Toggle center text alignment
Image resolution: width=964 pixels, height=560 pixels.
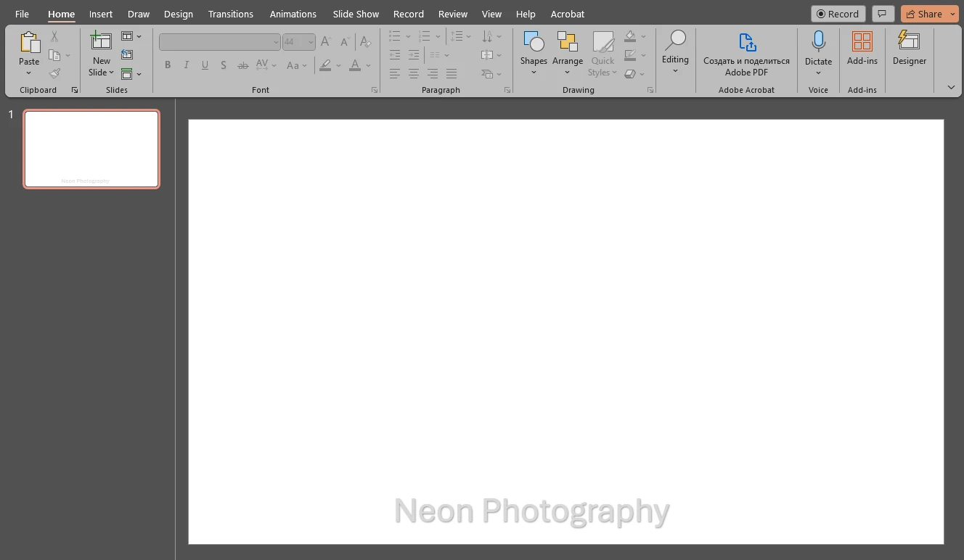tap(413, 73)
